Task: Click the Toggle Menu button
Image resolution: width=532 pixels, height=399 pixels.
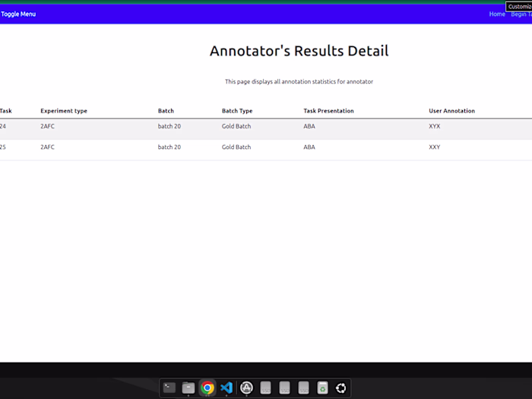Action: pyautogui.click(x=18, y=14)
